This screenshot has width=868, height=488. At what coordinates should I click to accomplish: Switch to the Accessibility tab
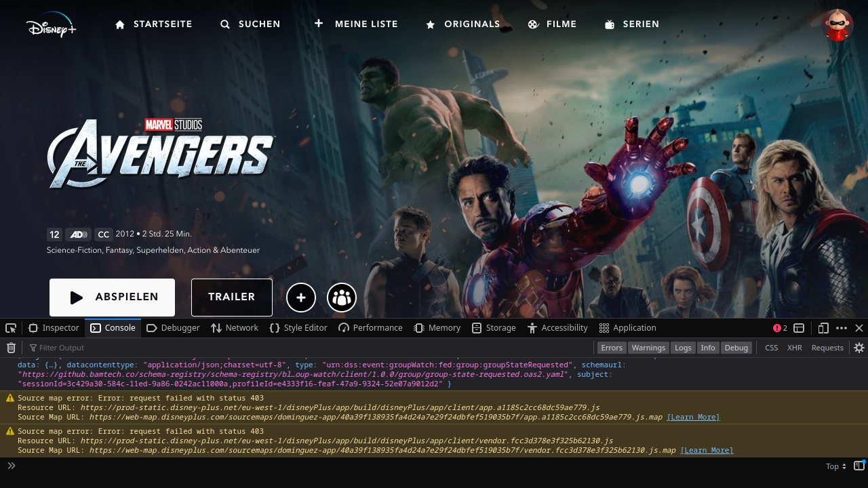coord(557,328)
